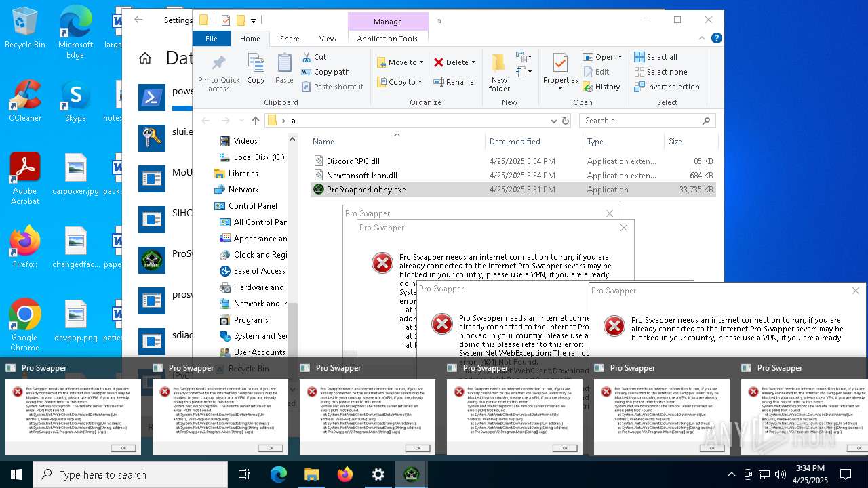868x488 pixels.
Task: Click Invert selection
Action: 667,87
